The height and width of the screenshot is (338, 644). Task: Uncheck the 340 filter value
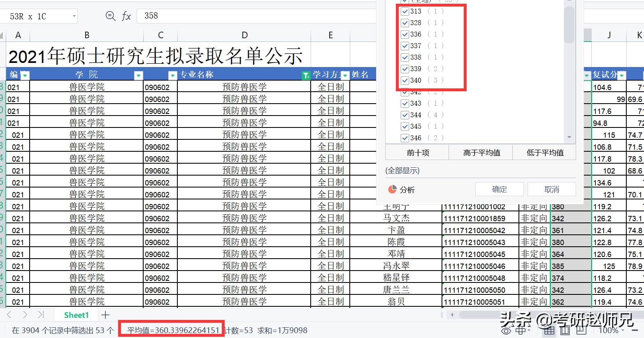point(405,80)
